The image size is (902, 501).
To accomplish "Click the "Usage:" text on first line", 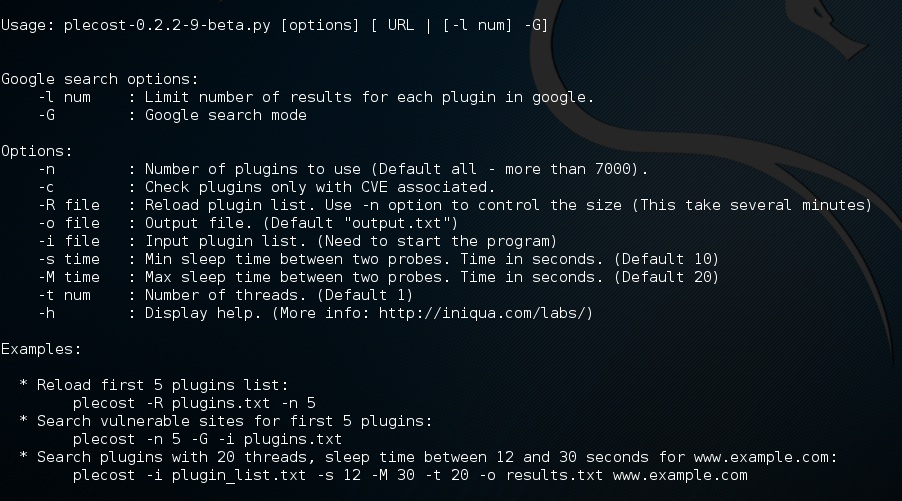I will [27, 24].
